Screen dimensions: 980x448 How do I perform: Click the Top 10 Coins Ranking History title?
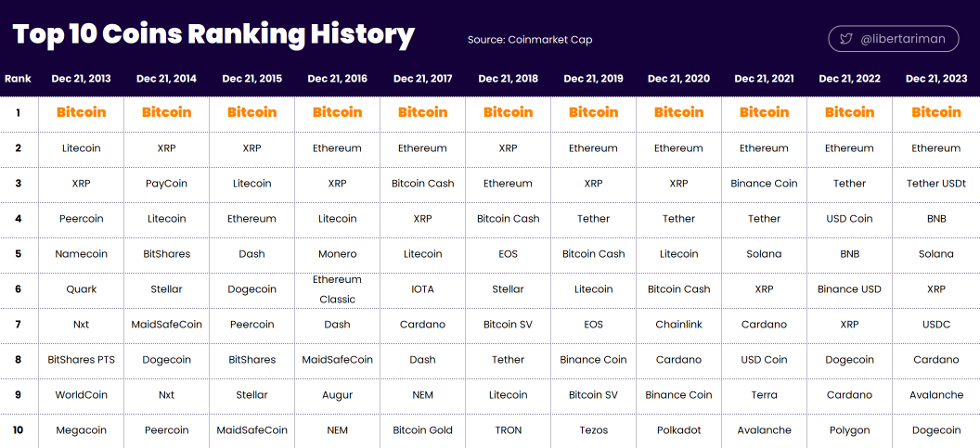tap(213, 34)
